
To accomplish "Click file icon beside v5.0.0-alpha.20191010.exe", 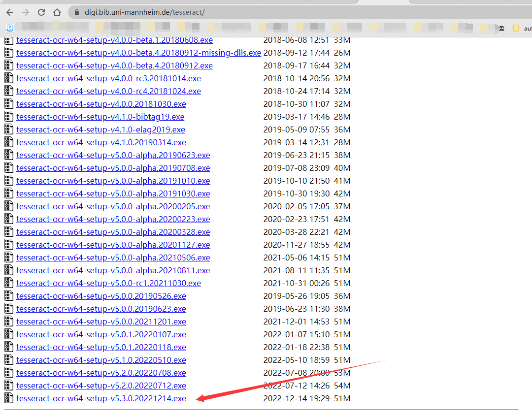I will click(9, 181).
